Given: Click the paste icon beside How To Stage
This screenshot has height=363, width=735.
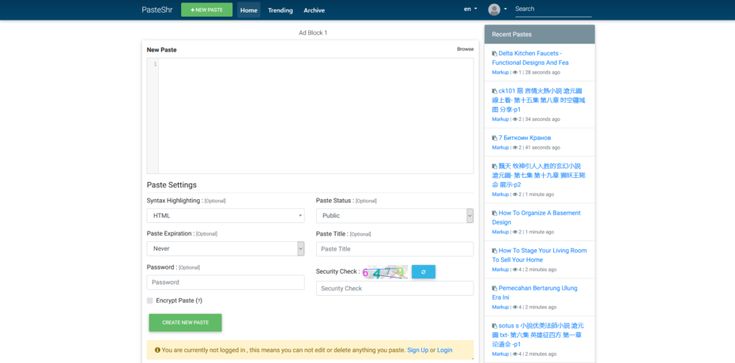Looking at the screenshot, I should (495, 250).
